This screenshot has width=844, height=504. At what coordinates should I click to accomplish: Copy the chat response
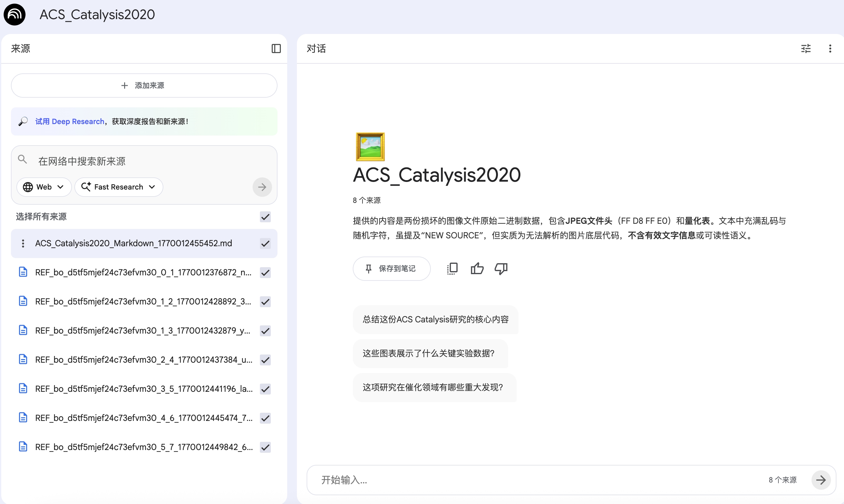(452, 268)
